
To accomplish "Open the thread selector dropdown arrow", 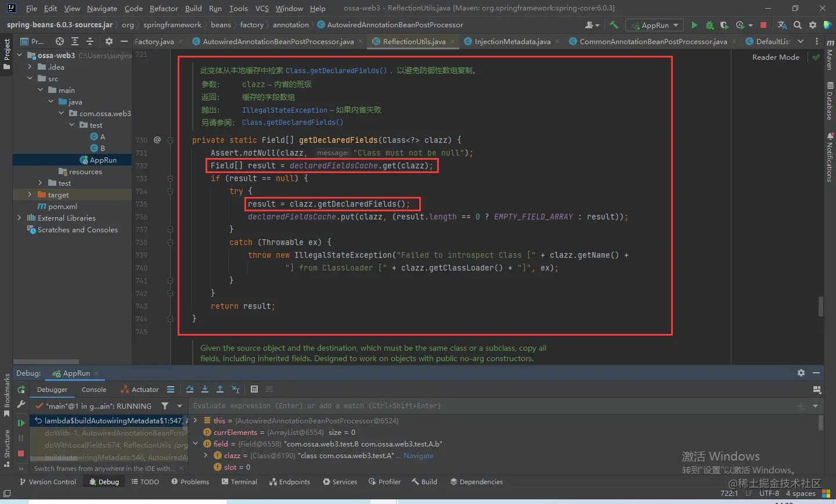I will click(x=179, y=406).
